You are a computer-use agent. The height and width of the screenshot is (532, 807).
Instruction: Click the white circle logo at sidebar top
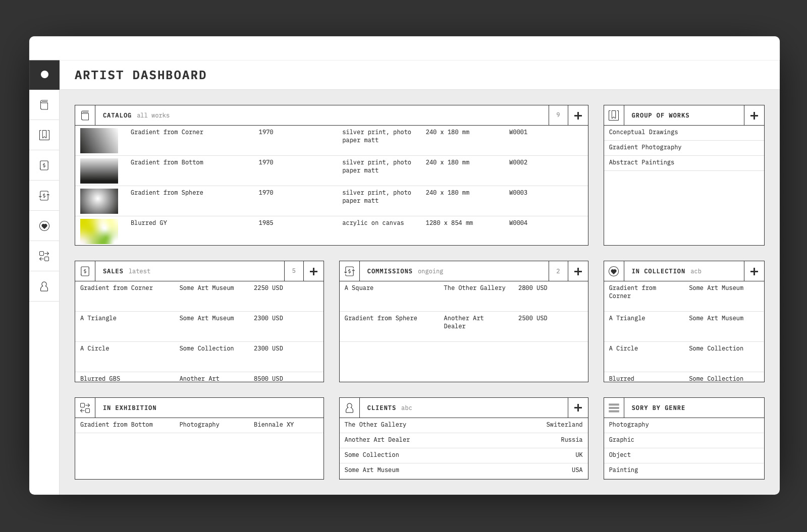[x=44, y=75]
